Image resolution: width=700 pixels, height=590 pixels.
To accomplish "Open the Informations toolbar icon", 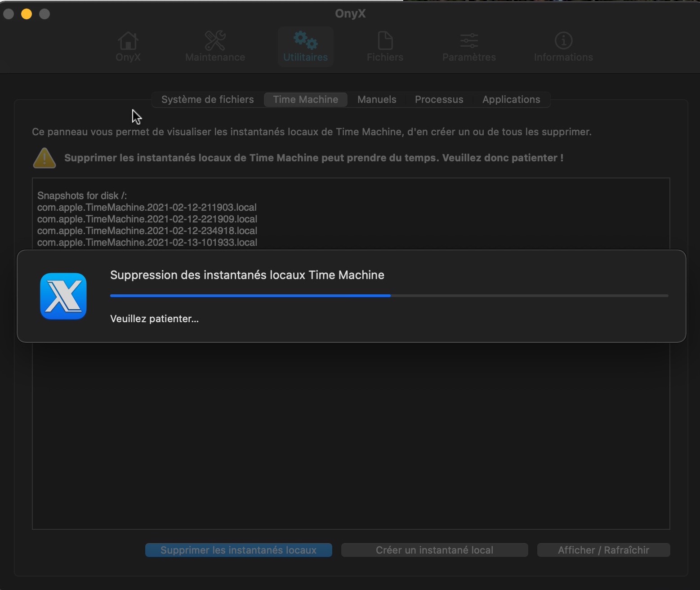I will (x=563, y=47).
